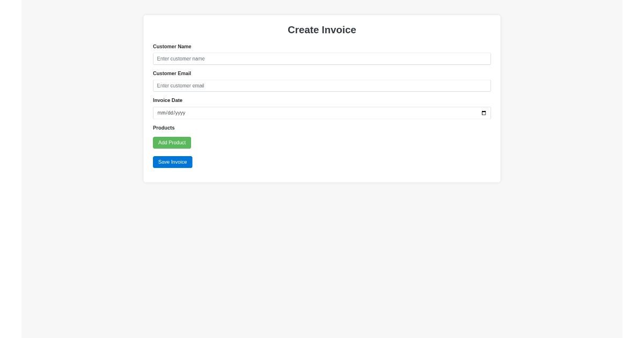644x338 pixels.
Task: Submit the form with Save Invoice
Action: (x=172, y=162)
